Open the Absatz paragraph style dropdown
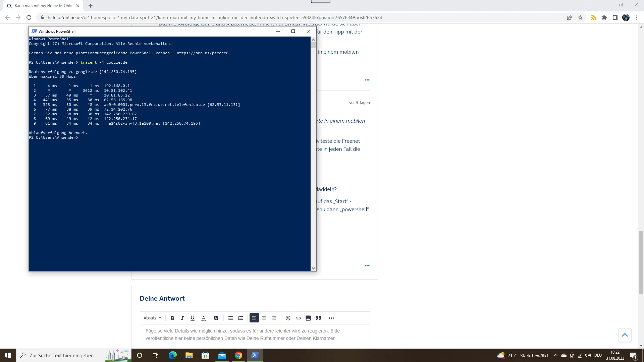 (152, 318)
